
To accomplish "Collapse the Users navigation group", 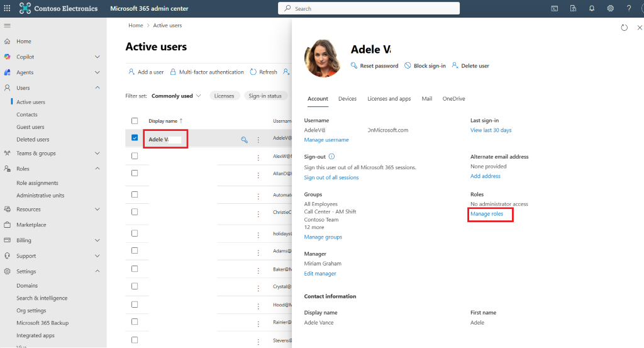I will (x=97, y=87).
